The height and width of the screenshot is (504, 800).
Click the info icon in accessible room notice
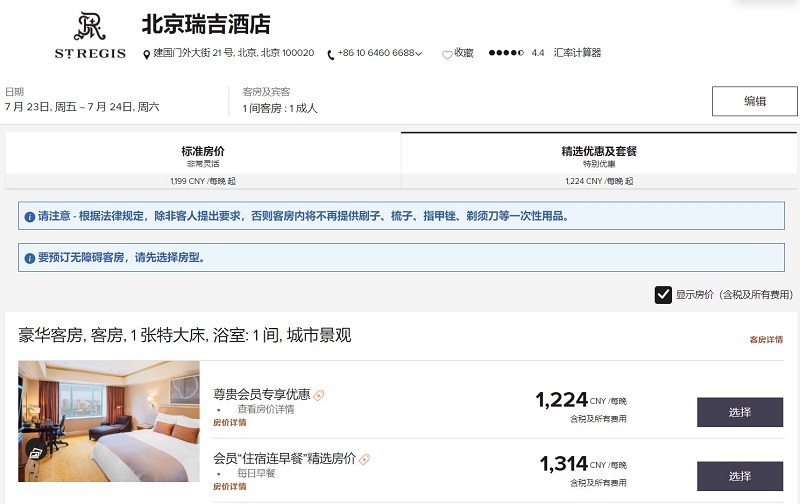30,258
